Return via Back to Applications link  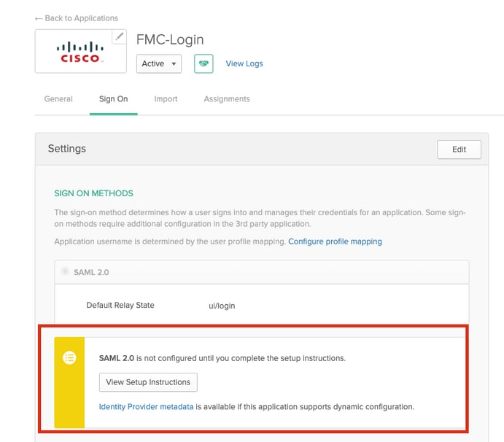click(x=77, y=18)
